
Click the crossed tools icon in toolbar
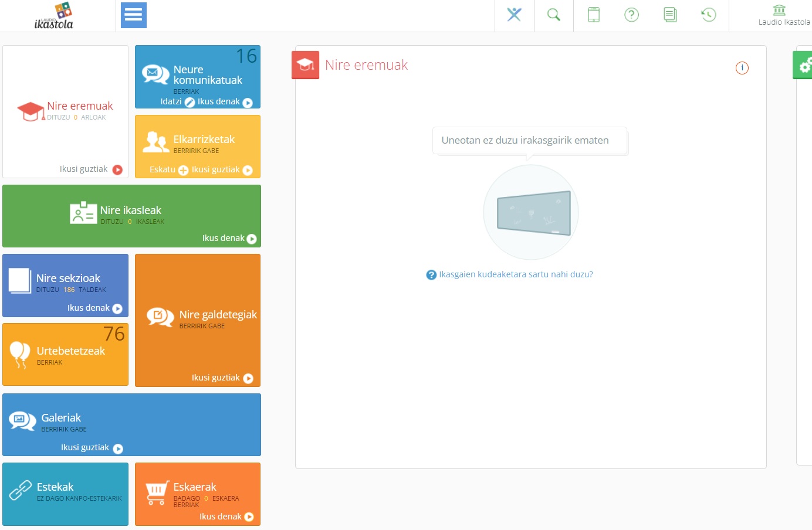point(514,15)
